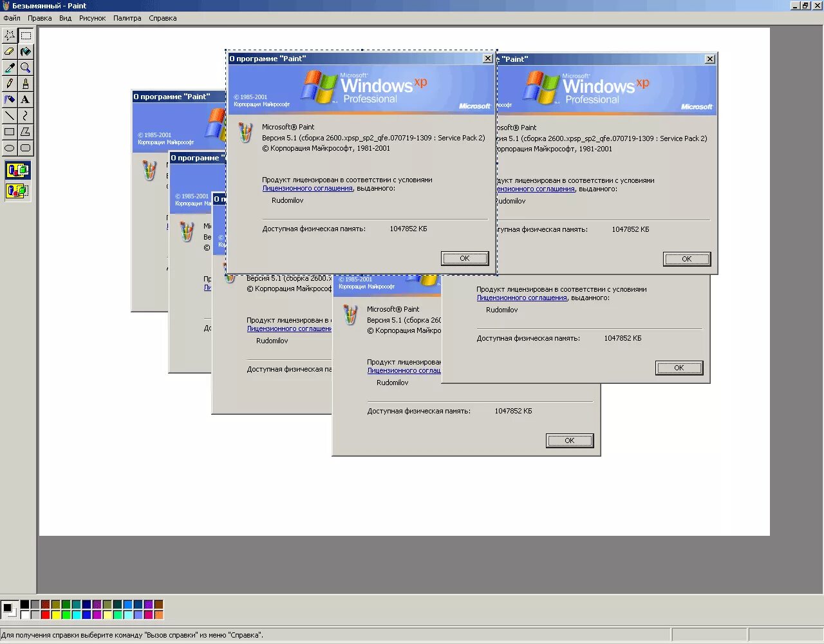This screenshot has height=644, width=824.
Task: Select the Pick Color eyedropper tool
Action: [10, 68]
